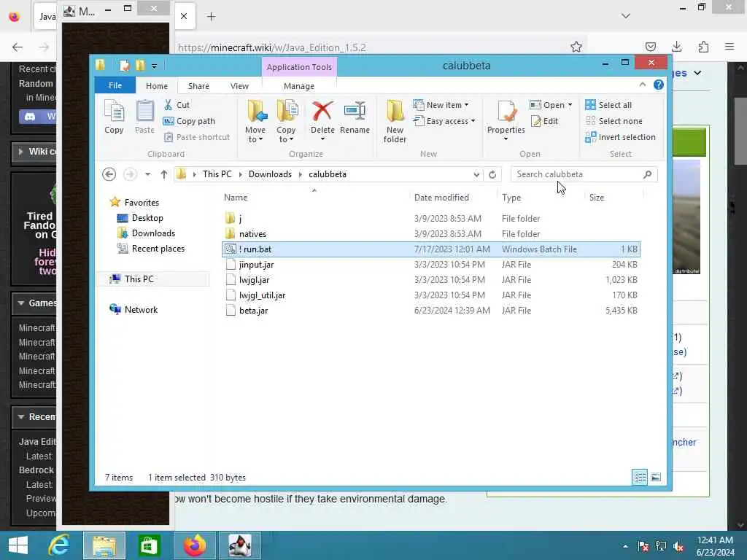747x560 pixels.
Task: Open the address bar history dropdown
Action: (476, 174)
